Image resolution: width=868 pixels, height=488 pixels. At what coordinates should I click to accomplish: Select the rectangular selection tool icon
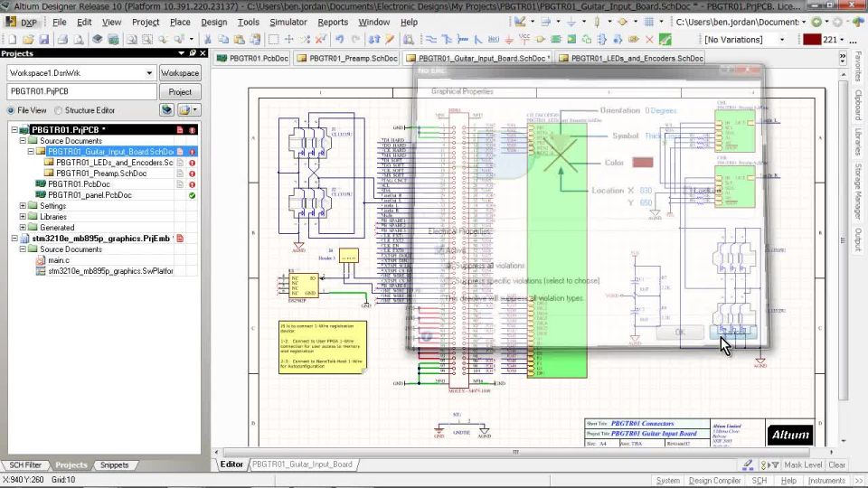273,40
